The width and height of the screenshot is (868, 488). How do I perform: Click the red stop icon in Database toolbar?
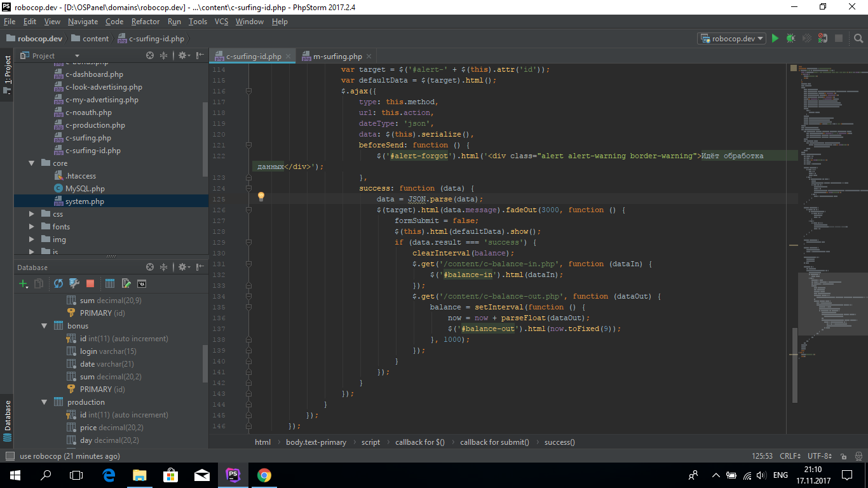pos(90,284)
